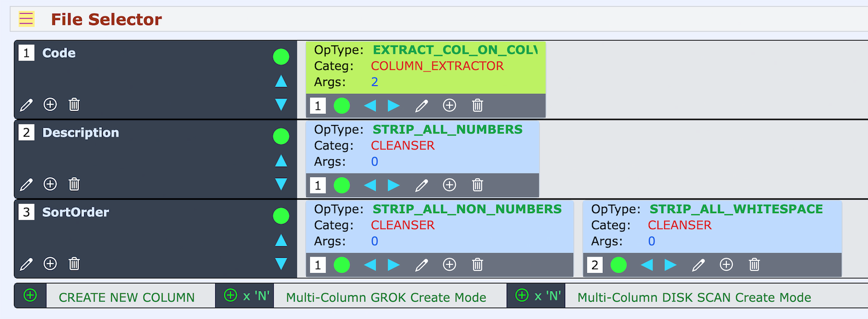Edit the STRIP_ALL_NON_NUMBERS operation
Screen dimensions: 868x319
tap(421, 265)
